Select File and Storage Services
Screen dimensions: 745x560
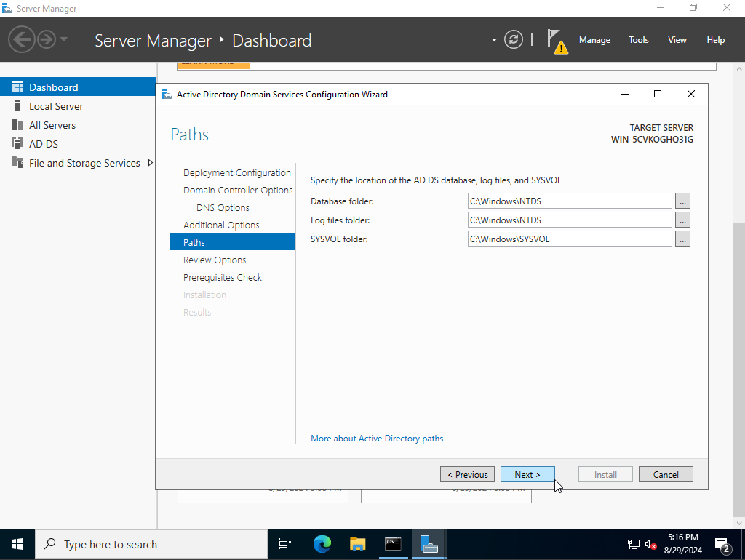tap(78, 163)
